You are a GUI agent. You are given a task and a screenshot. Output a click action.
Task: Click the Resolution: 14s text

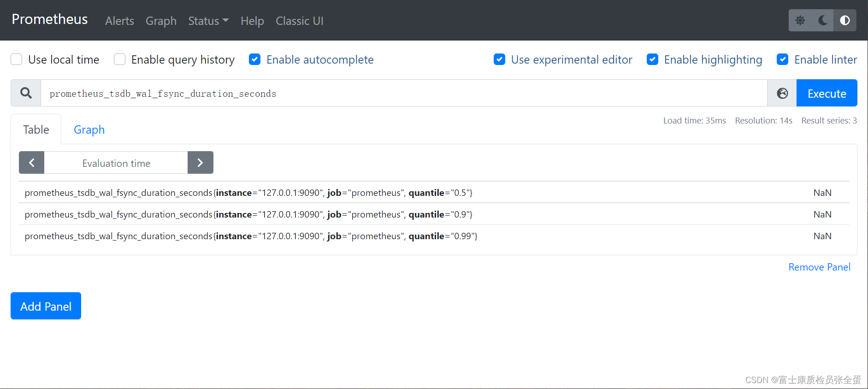[763, 120]
